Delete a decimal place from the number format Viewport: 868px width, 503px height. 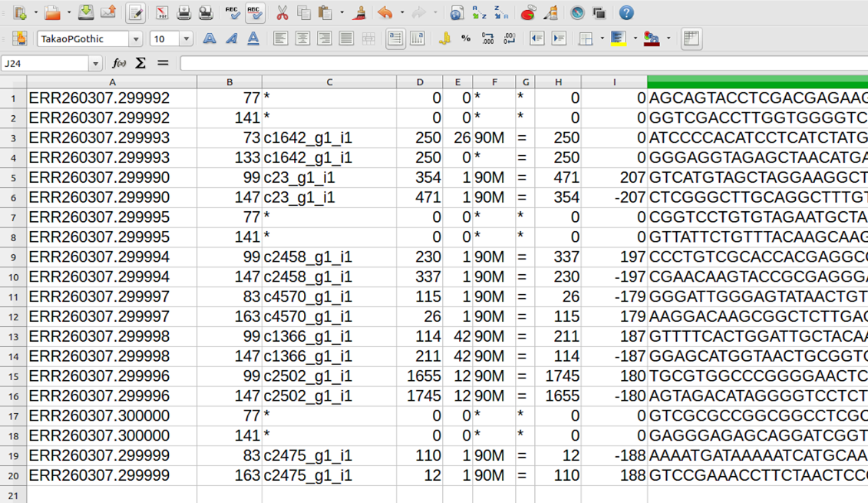click(x=510, y=38)
